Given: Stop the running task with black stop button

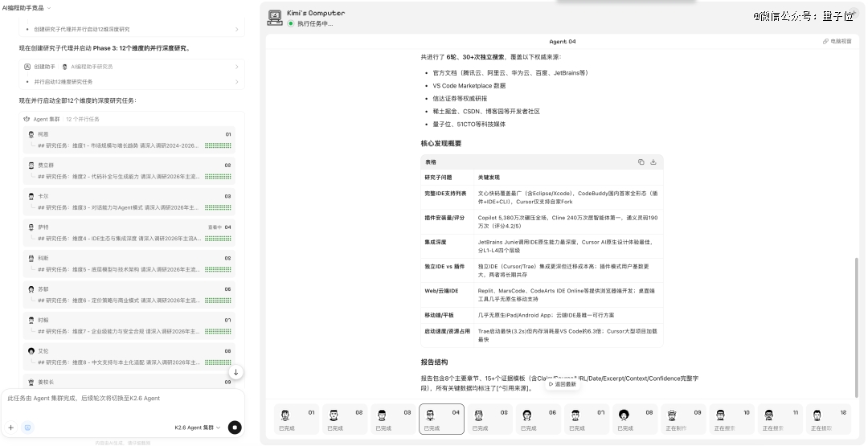Looking at the screenshot, I should pyautogui.click(x=235, y=428).
